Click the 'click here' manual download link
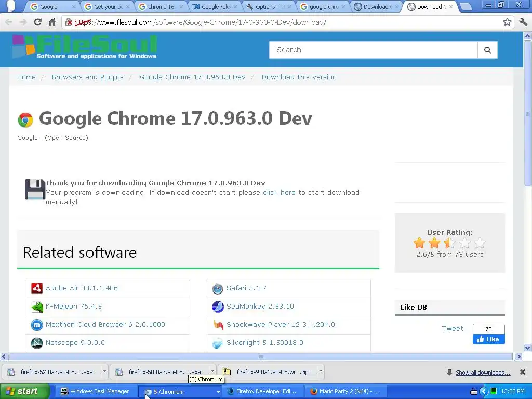The height and width of the screenshot is (399, 532). pyautogui.click(x=279, y=192)
